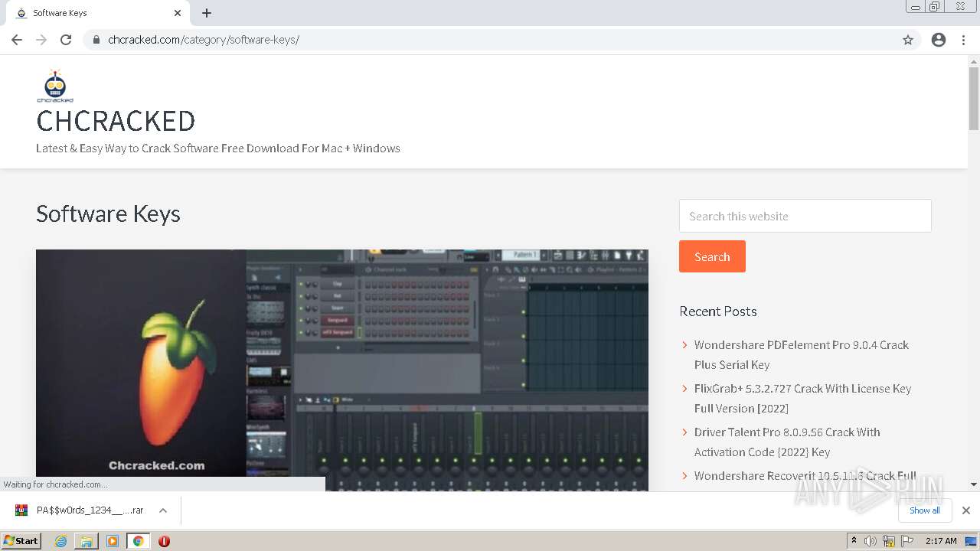Click Show all downloads
Viewport: 980px width, 551px height.
tap(925, 510)
